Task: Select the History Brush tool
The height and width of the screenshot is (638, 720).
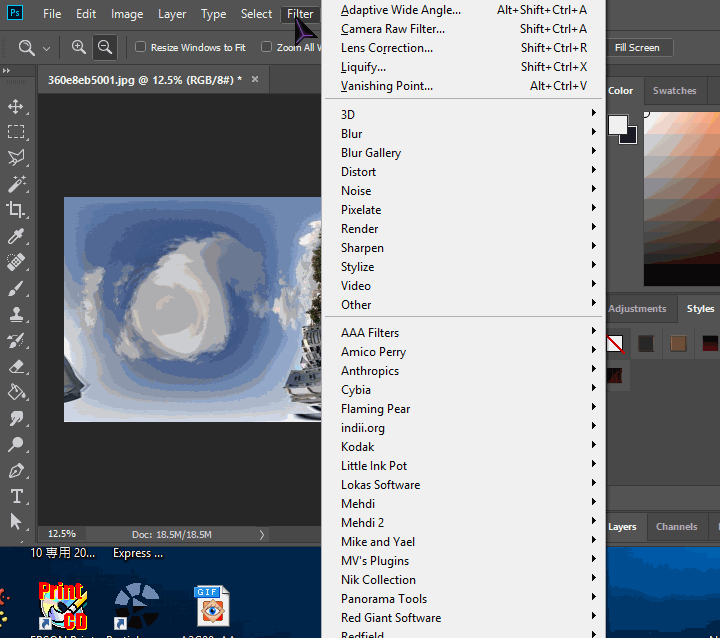Action: [x=16, y=341]
